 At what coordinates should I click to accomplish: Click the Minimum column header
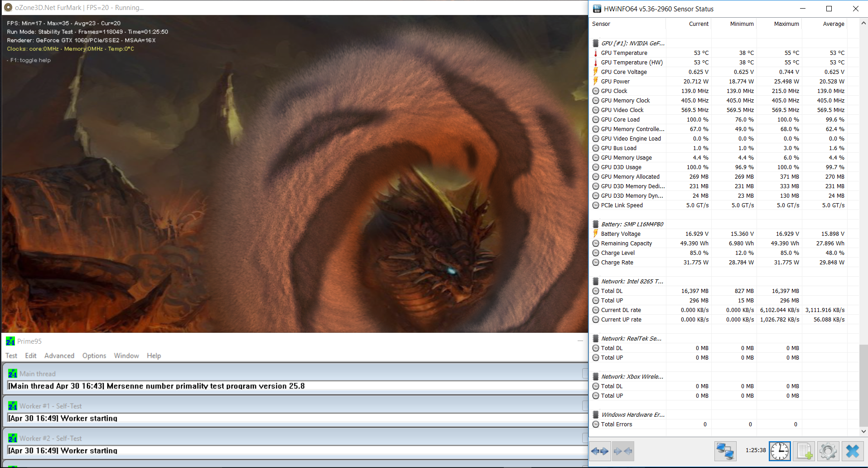pos(734,24)
